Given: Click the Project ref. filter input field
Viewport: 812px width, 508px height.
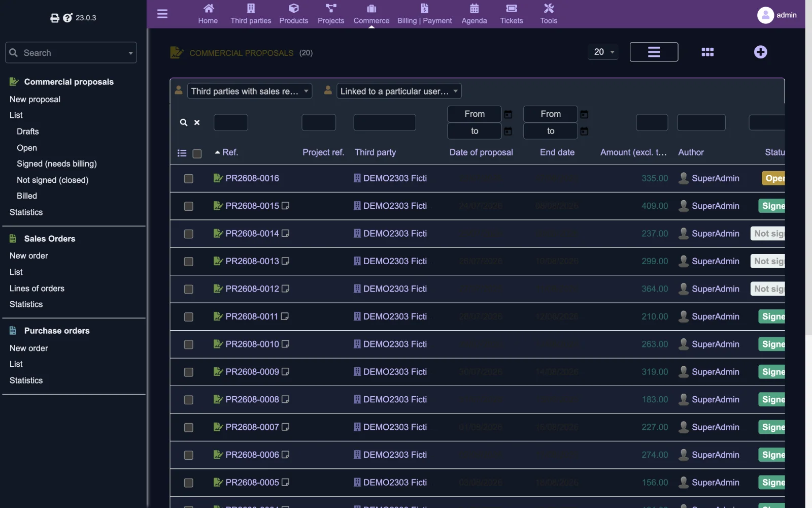Looking at the screenshot, I should (319, 122).
